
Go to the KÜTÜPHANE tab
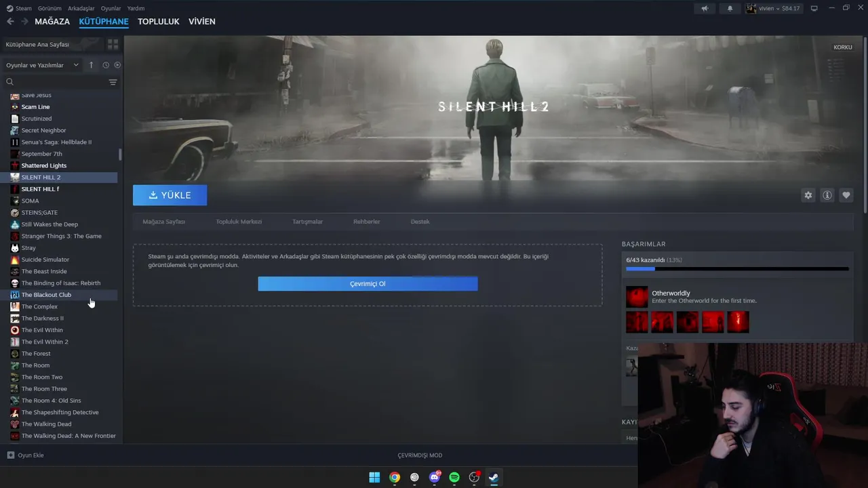point(104,22)
